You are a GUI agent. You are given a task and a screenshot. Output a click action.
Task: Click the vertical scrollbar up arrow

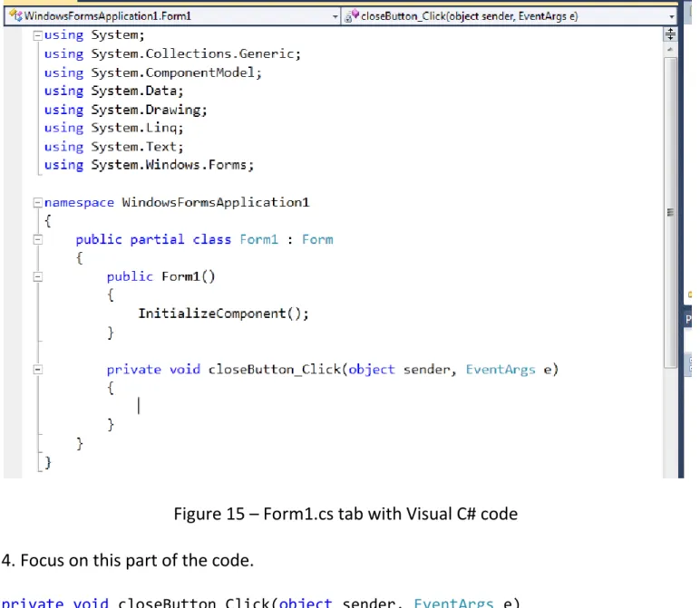670,50
